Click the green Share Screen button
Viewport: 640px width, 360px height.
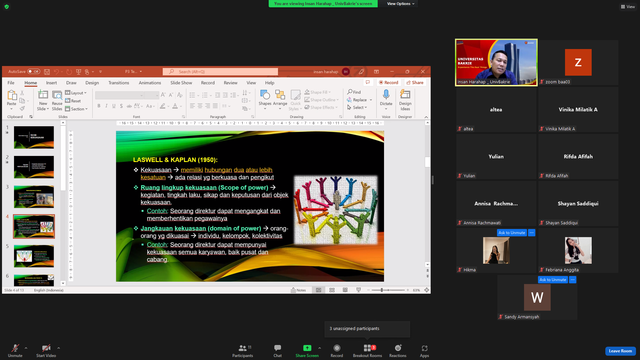[307, 350]
